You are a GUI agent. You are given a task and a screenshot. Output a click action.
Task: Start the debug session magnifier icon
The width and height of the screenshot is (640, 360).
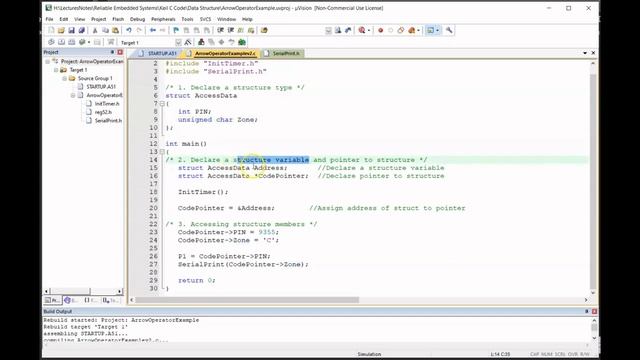coord(362,30)
